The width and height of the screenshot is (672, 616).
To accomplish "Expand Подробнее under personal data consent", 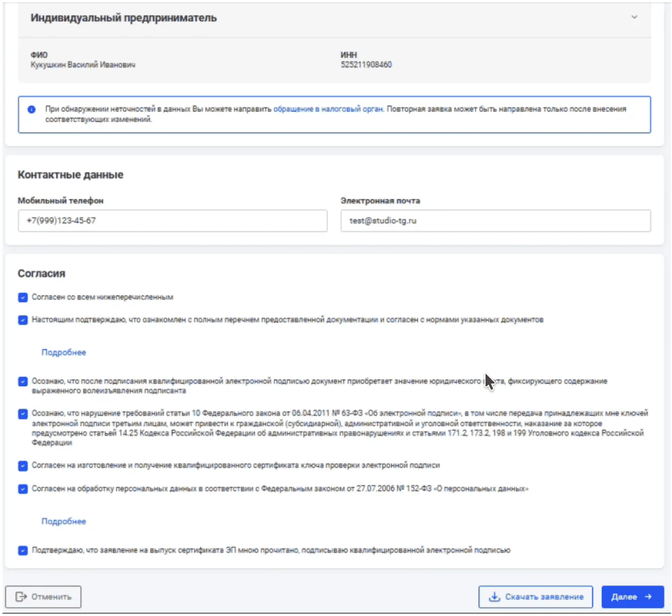I will (64, 521).
